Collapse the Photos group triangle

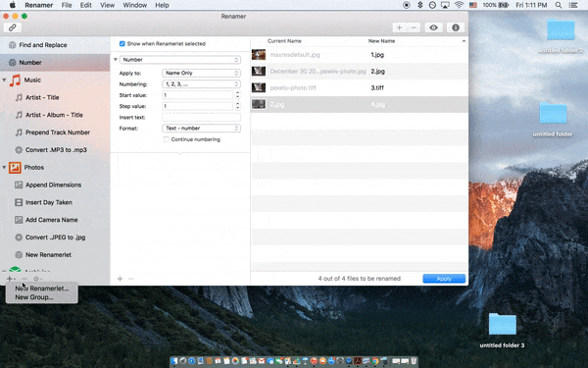(4, 168)
